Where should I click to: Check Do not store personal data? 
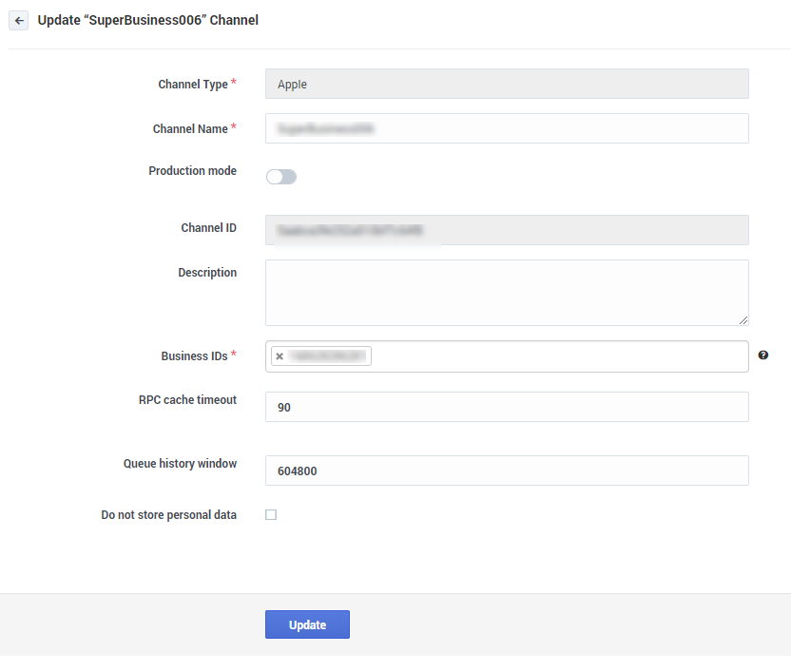(x=271, y=514)
